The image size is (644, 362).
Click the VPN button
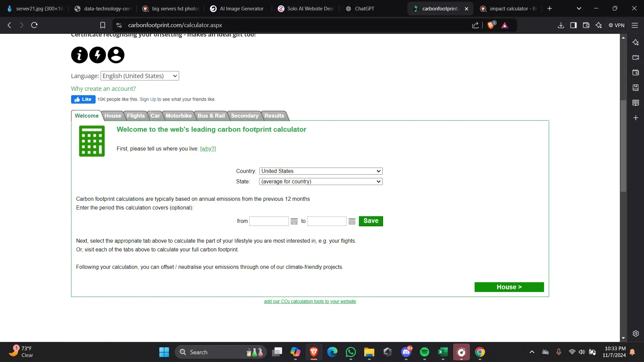[616, 25]
